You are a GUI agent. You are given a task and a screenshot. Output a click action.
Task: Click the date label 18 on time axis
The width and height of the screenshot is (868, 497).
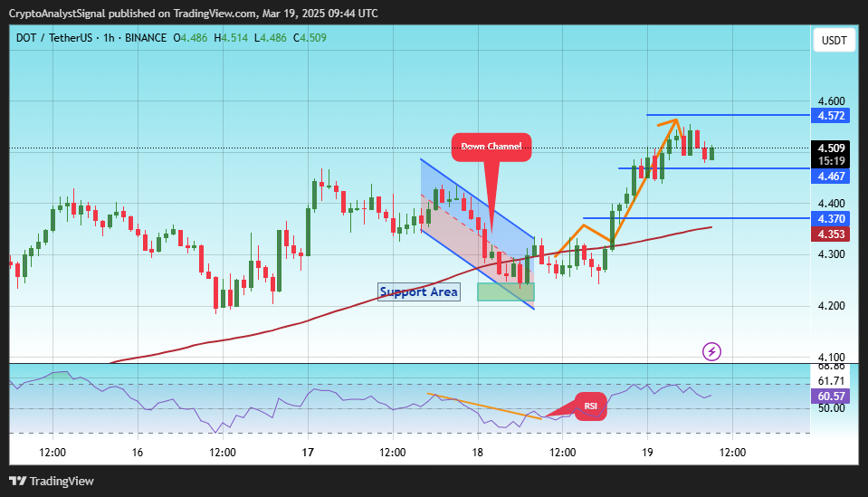(x=478, y=452)
